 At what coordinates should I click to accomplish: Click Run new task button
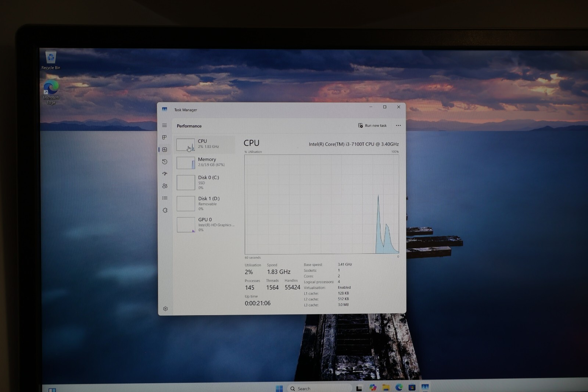[372, 125]
